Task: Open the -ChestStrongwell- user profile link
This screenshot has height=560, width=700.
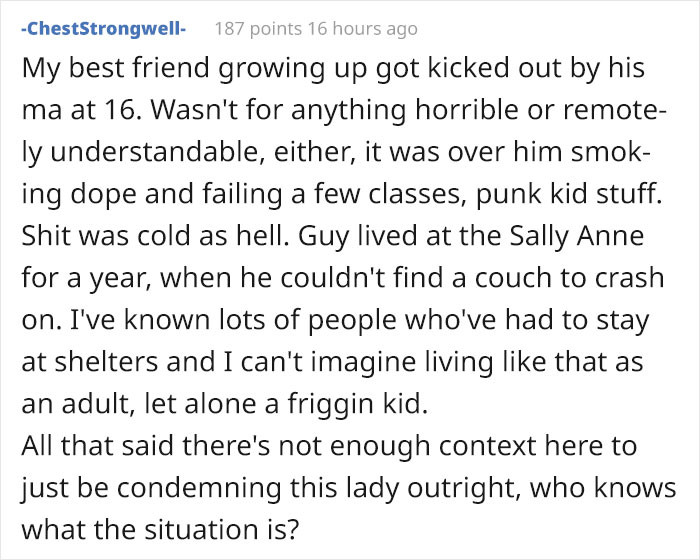Action: pyautogui.click(x=104, y=29)
